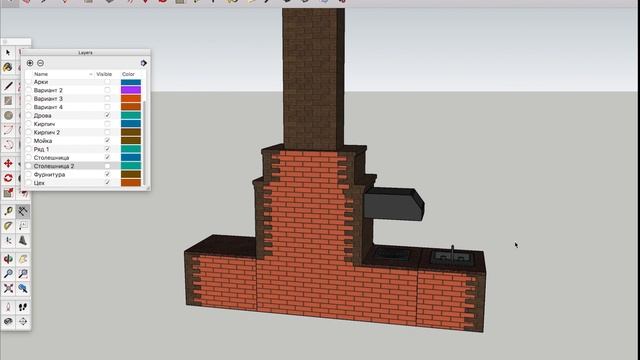Pick the Paint Bucket tool
This screenshot has width=640, height=360.
click(x=8, y=67)
